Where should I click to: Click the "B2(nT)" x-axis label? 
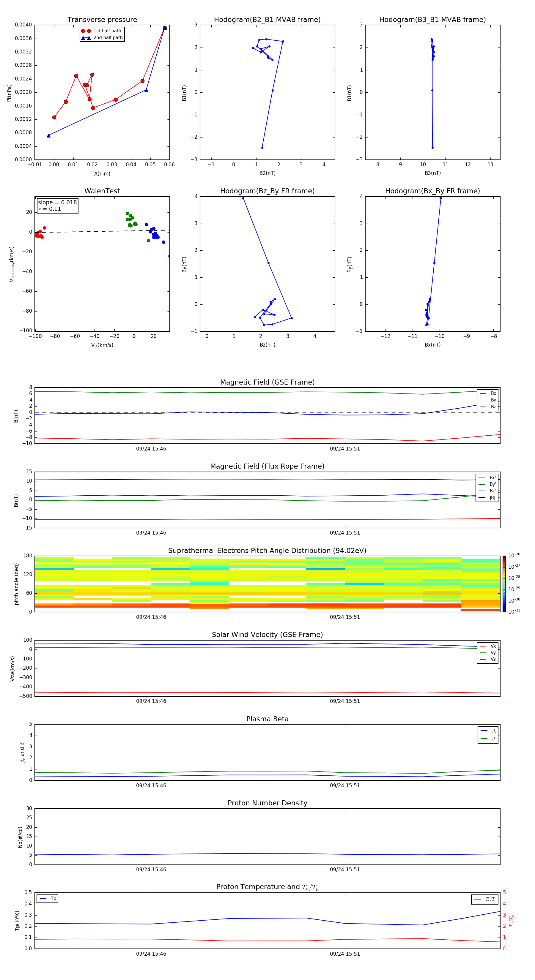(x=267, y=173)
